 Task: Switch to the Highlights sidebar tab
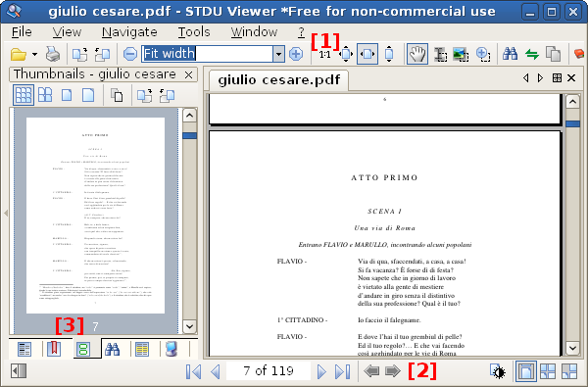coord(142,349)
